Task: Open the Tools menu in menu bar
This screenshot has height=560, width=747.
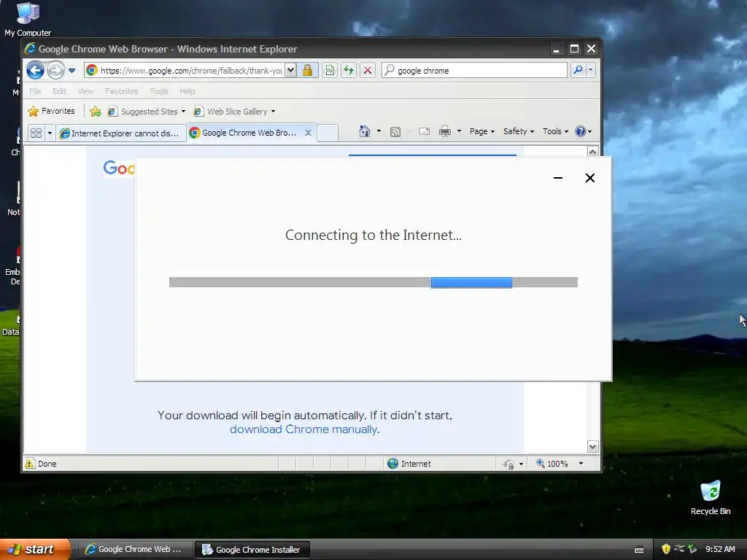Action: (158, 91)
